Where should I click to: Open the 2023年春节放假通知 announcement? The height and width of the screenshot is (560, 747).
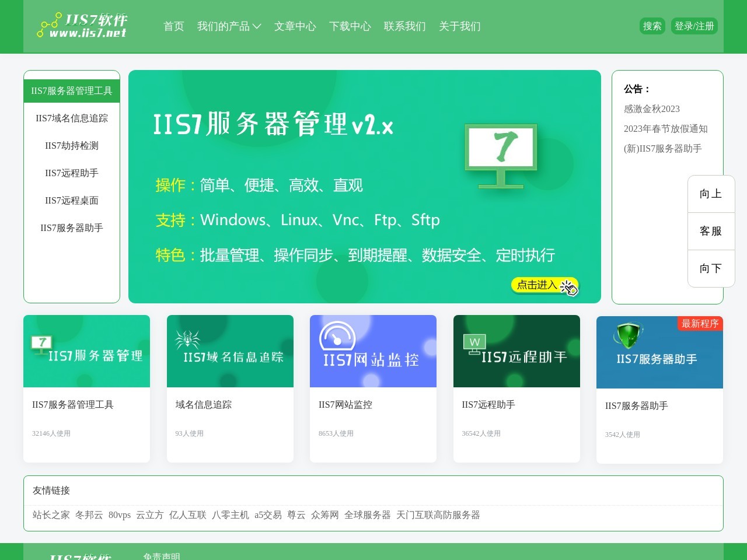(665, 129)
